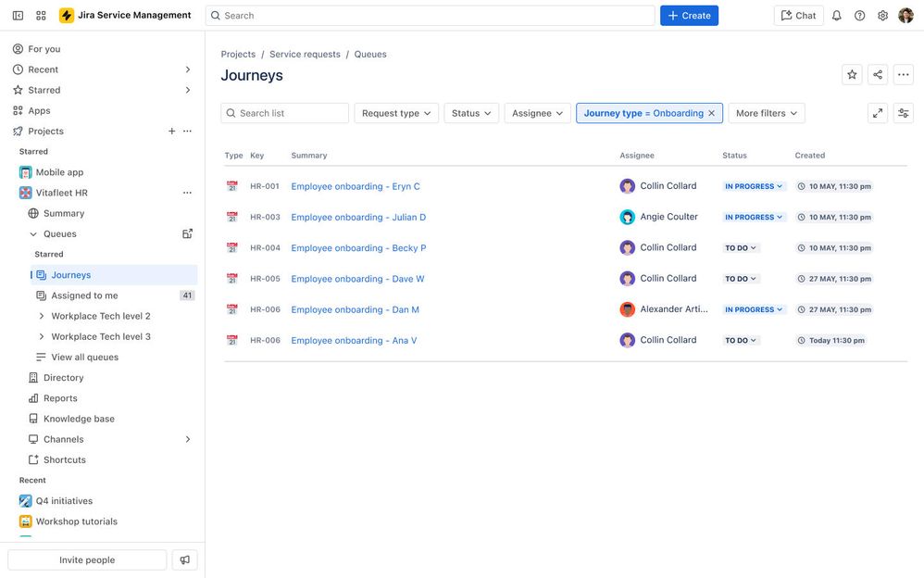The image size is (924, 578).
Task: Click Invite people
Action: [87, 559]
